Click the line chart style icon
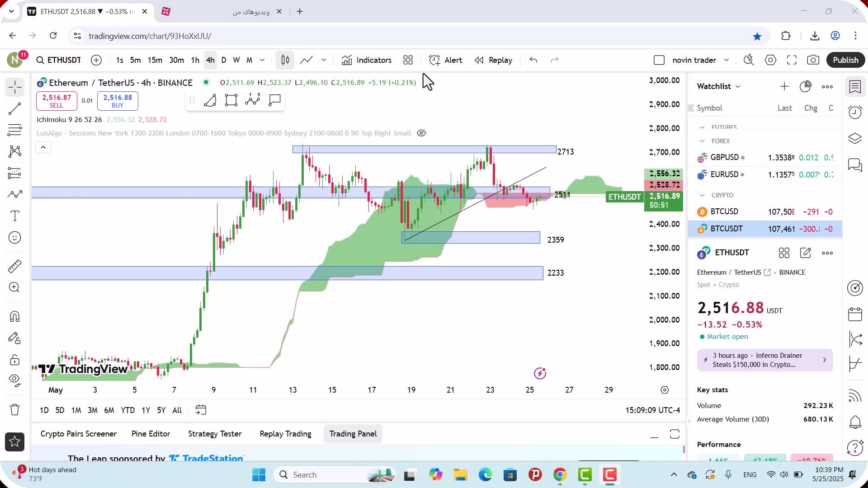The width and height of the screenshot is (868, 488). (x=307, y=60)
